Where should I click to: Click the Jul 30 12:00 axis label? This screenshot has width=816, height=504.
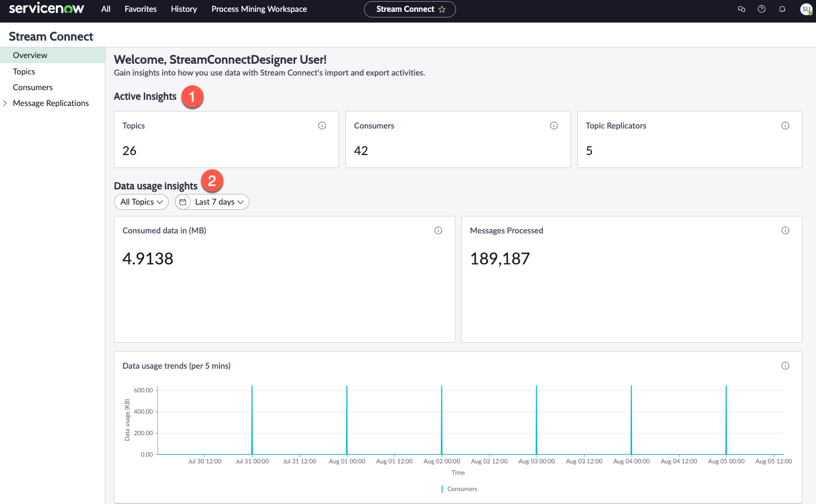(x=205, y=461)
